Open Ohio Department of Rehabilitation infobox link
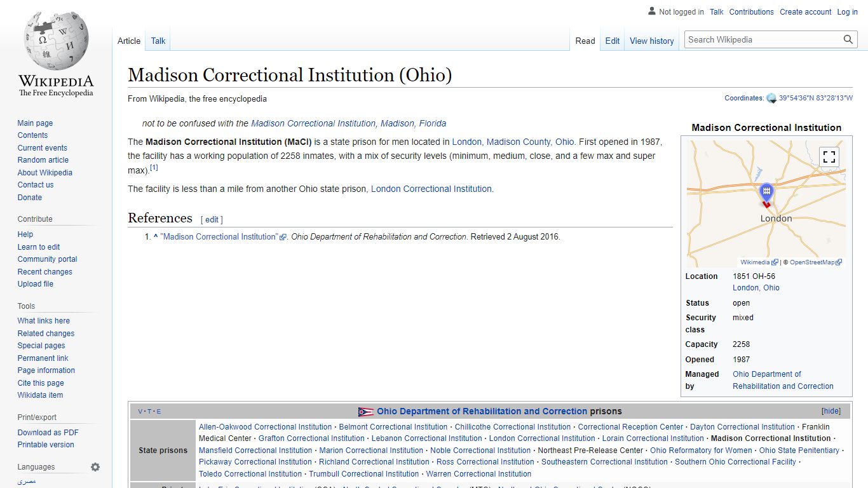Viewport: 868px width, 488px height. click(783, 380)
